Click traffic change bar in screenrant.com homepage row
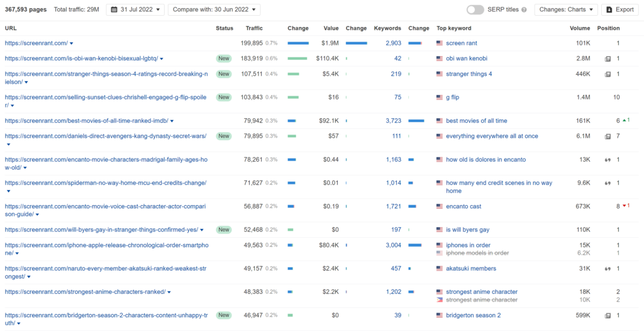644x331 pixels. coord(298,43)
